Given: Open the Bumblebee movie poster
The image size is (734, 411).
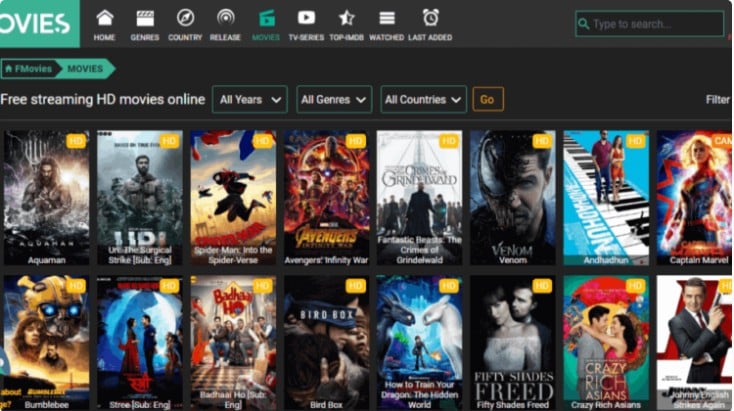Looking at the screenshot, I should [46, 343].
